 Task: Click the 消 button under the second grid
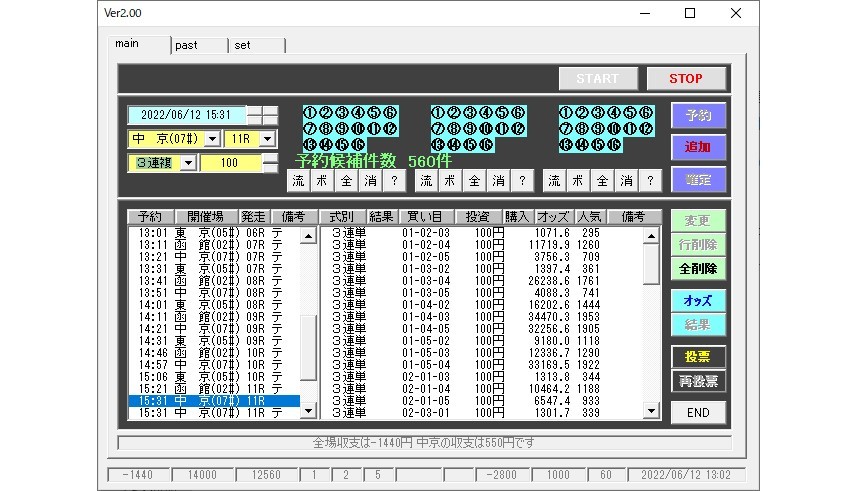coord(498,181)
